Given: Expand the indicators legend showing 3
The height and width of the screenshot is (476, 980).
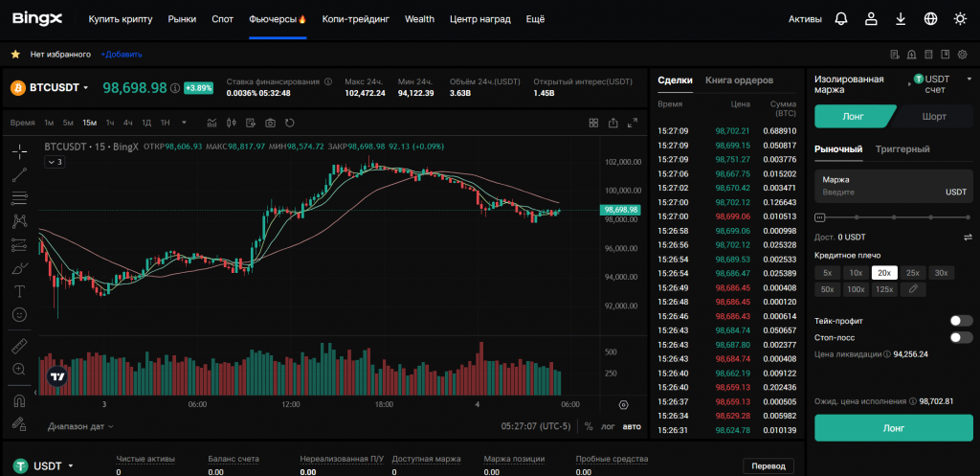Looking at the screenshot, I should [55, 162].
